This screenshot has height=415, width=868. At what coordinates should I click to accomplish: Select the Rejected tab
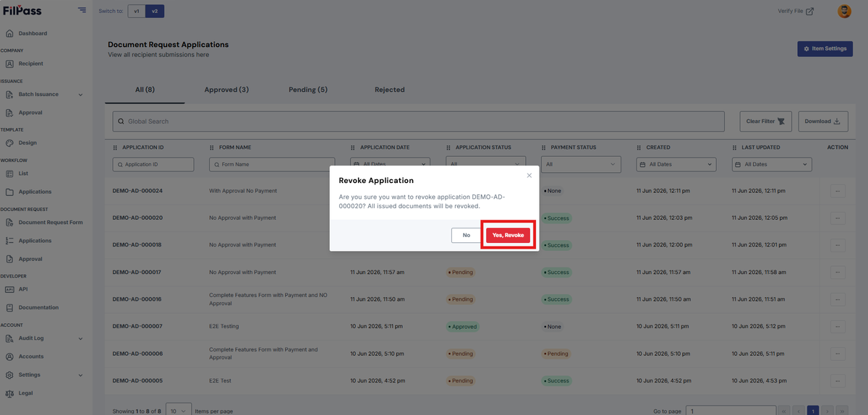pyautogui.click(x=389, y=90)
